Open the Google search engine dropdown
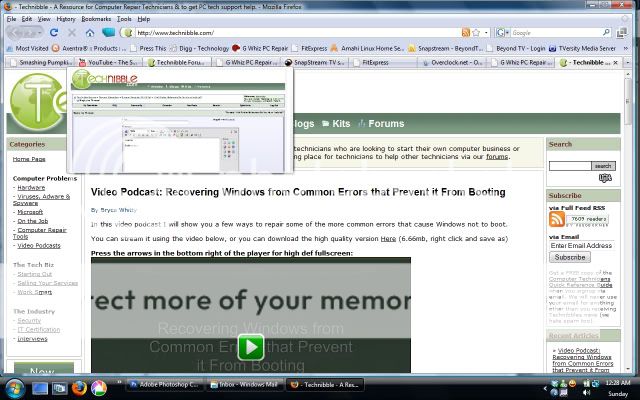 click(x=502, y=32)
